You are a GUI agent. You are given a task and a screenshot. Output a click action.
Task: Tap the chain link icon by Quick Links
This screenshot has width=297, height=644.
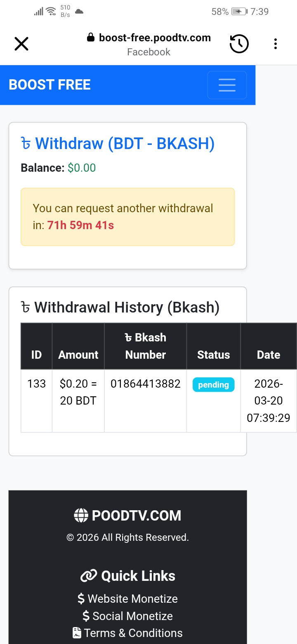pos(88,576)
